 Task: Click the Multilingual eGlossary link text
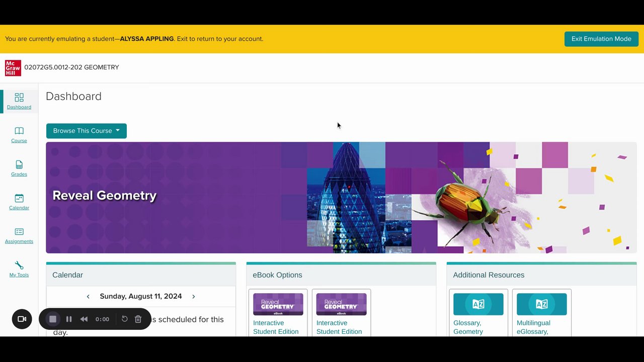pyautogui.click(x=534, y=327)
